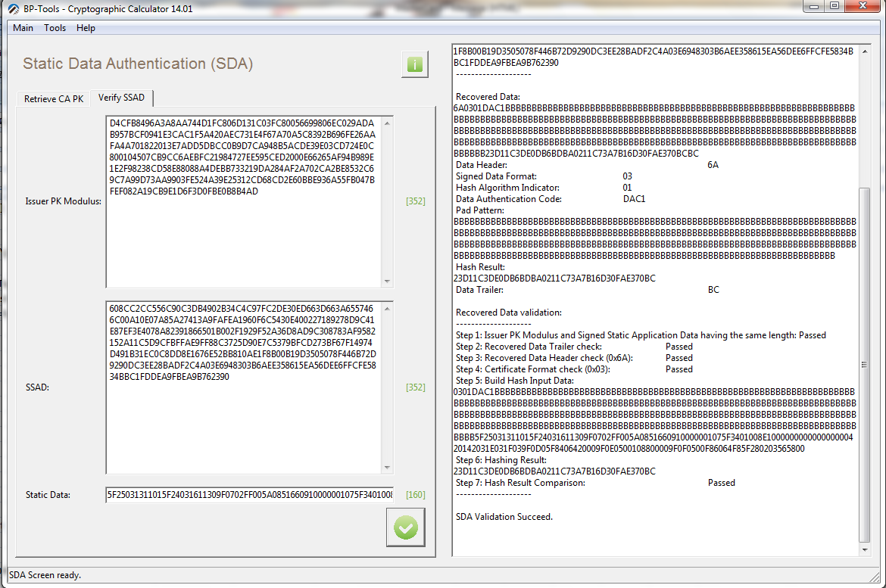Click the [352] length indicator beside Issuer PK Modulus
Screen dimensions: 886x588
[415, 201]
